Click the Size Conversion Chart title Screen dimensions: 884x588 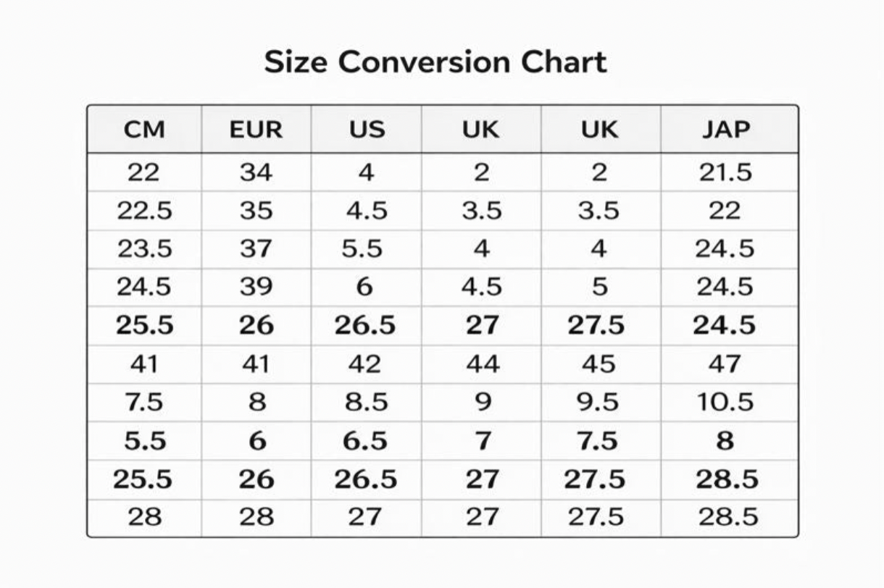point(435,62)
